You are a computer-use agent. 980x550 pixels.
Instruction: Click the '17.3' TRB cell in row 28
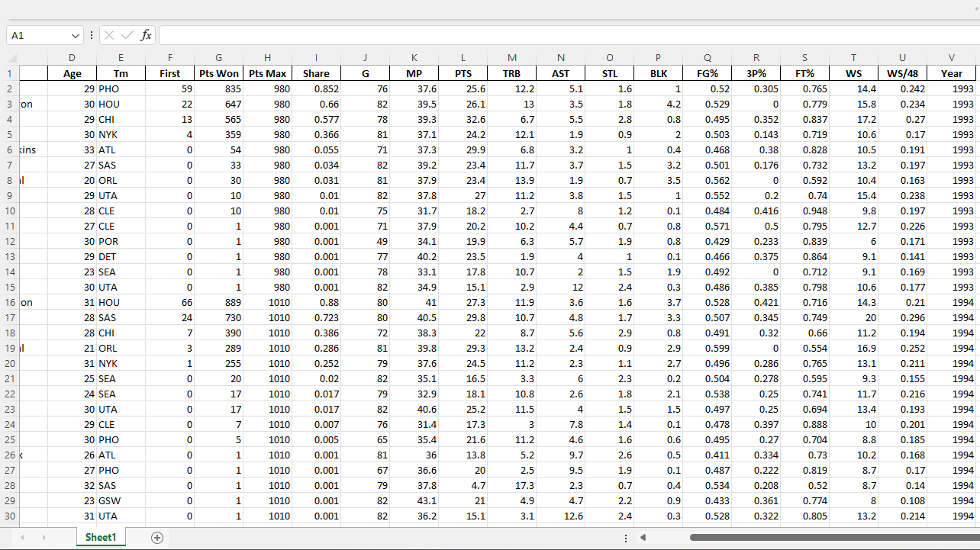(511, 485)
